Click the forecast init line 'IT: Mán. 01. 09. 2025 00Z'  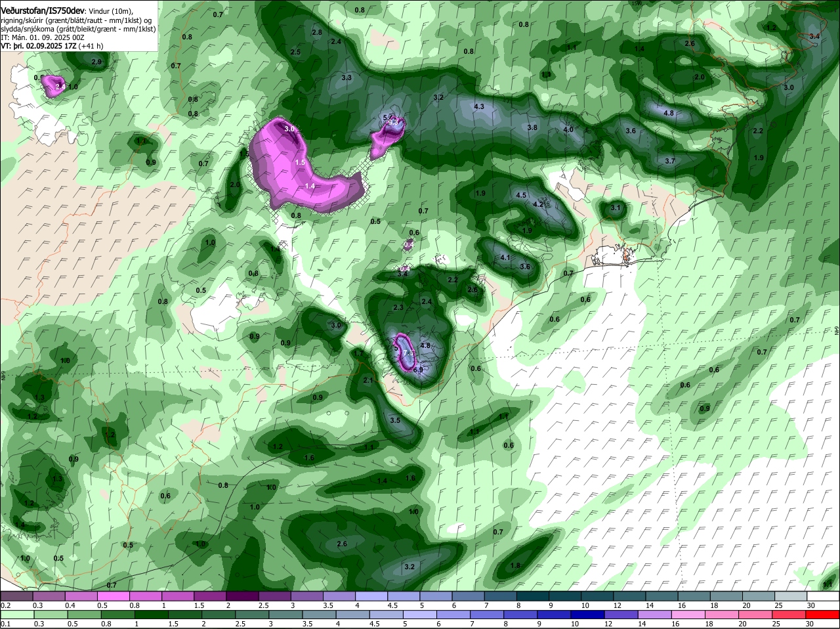click(42, 38)
